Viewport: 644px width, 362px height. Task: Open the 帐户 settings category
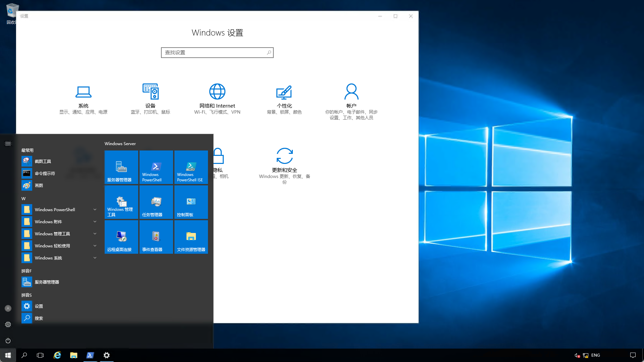coord(352,102)
